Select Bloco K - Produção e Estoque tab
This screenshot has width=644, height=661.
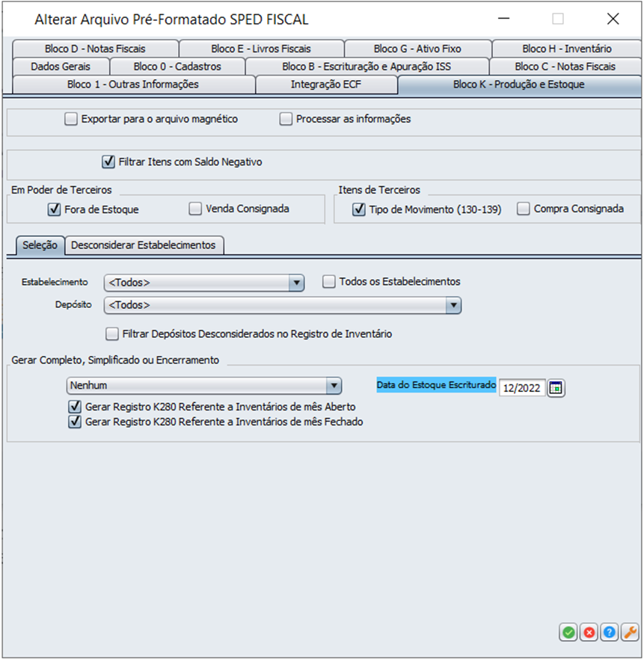(x=519, y=84)
